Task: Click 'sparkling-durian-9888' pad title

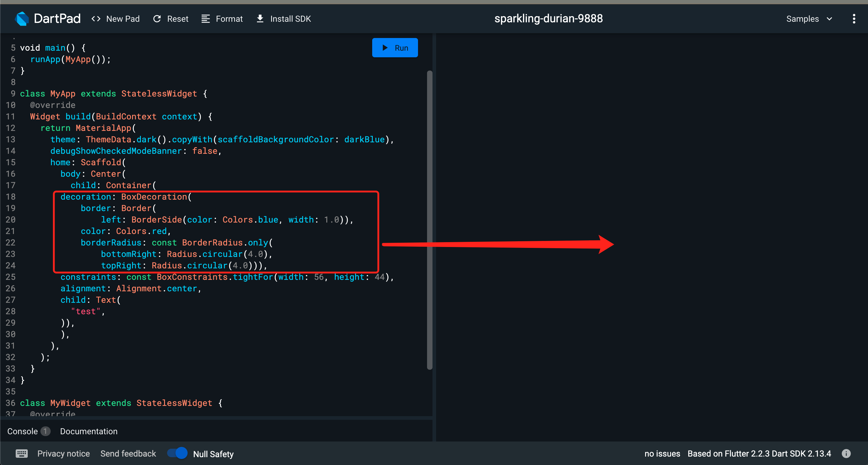Action: [549, 18]
